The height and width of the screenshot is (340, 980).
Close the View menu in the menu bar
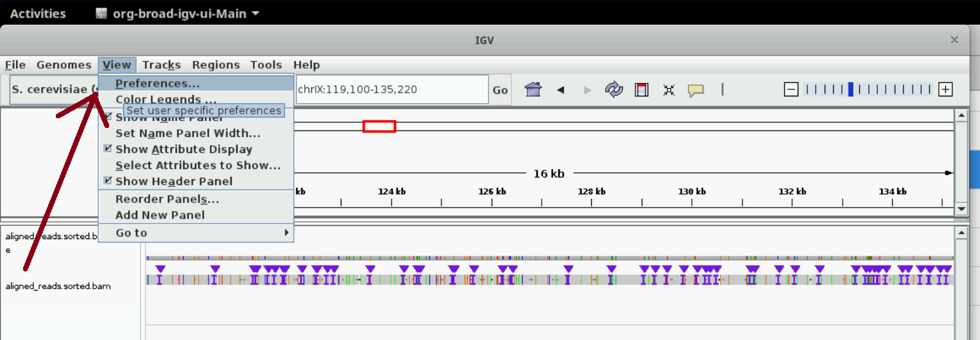click(117, 65)
